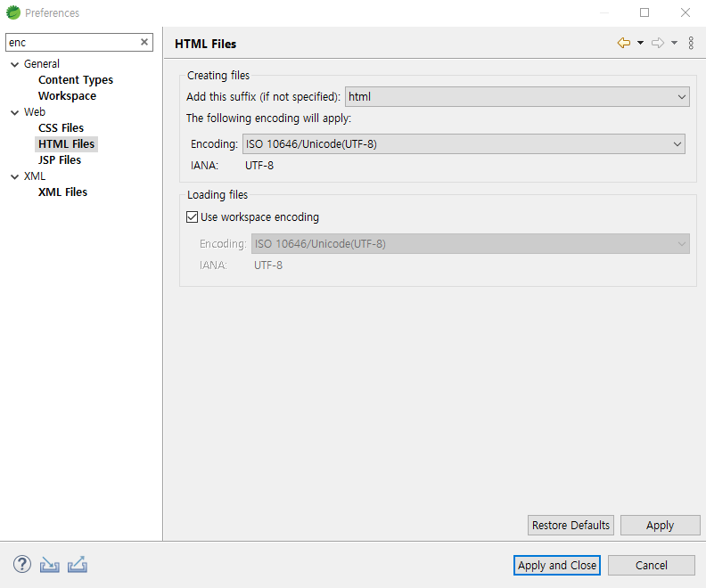Collapse the XML tree node
This screenshot has width=706, height=588.
(x=15, y=176)
